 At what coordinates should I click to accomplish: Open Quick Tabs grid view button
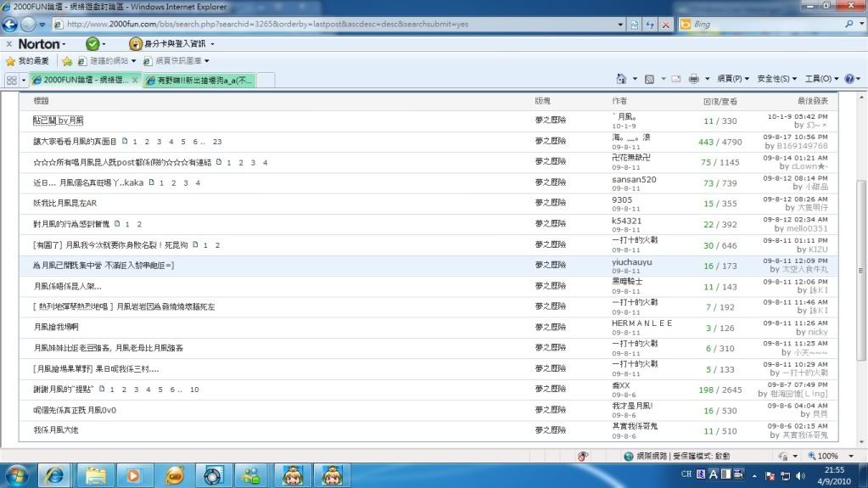coord(12,80)
